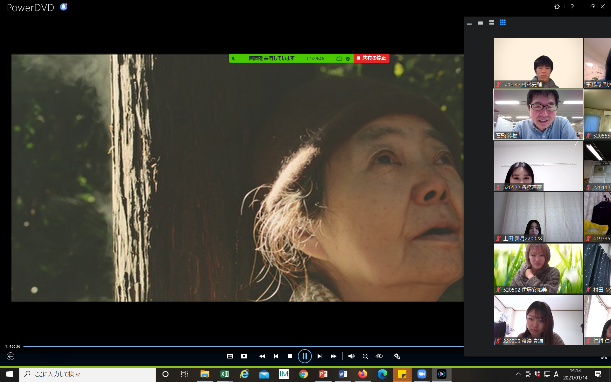Open PowerDVD help question mark
The width and height of the screenshot is (611, 382).
tap(572, 7)
